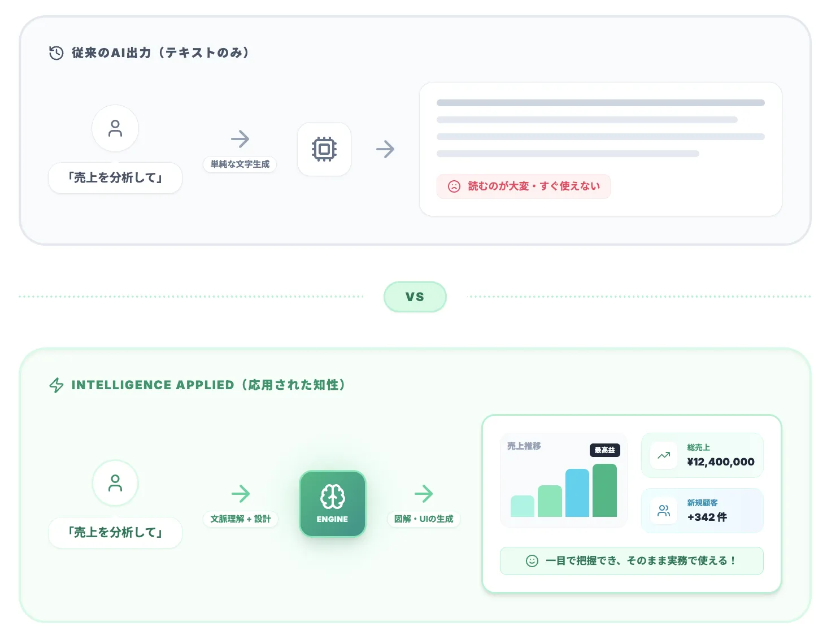Click the trending chart icon on the 総売上 card
Image resolution: width=827 pixels, height=644 pixels.
(x=664, y=455)
